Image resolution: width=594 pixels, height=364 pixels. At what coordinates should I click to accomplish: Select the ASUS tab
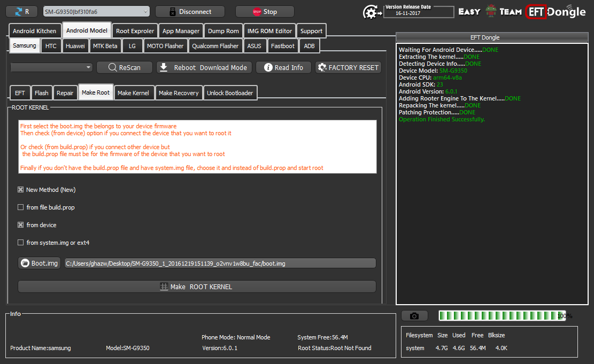click(x=254, y=46)
